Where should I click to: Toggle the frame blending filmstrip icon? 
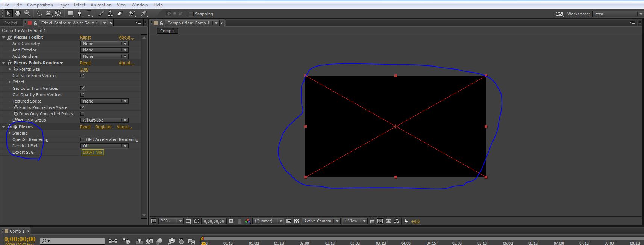click(149, 241)
